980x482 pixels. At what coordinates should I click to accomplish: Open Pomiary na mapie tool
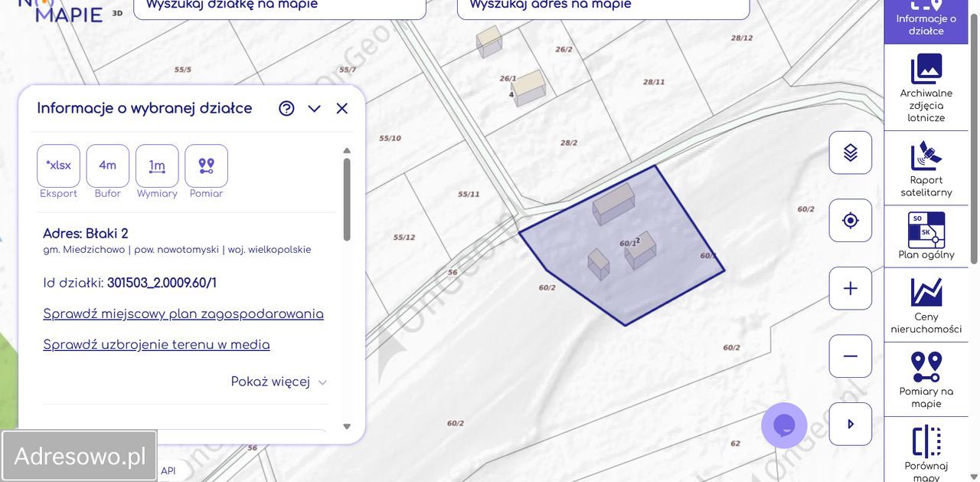(926, 379)
